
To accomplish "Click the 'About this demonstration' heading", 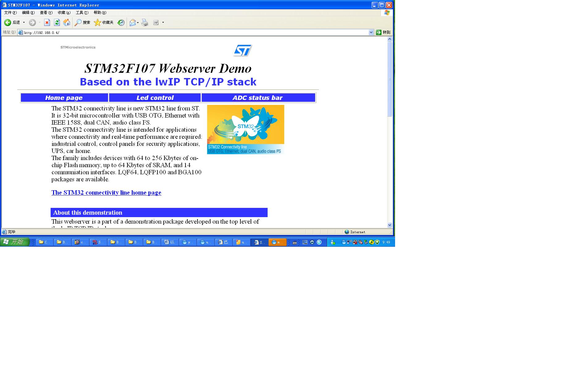I will (x=88, y=213).
